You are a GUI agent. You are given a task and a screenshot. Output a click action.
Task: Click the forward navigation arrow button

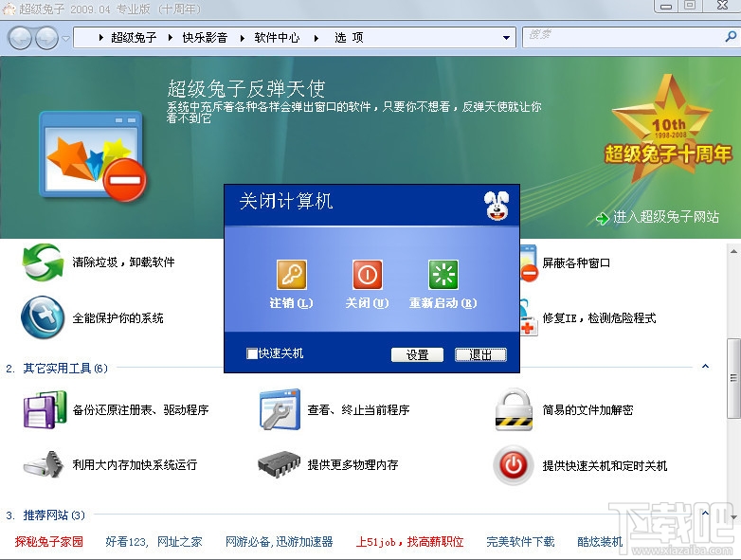tap(46, 38)
